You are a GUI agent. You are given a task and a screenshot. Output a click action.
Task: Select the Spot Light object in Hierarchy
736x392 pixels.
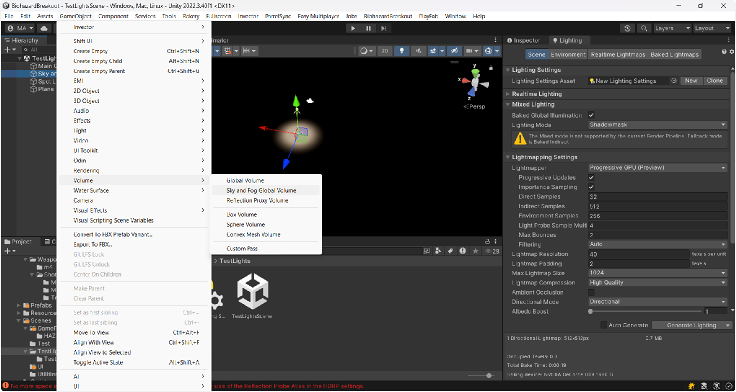pyautogui.click(x=43, y=81)
